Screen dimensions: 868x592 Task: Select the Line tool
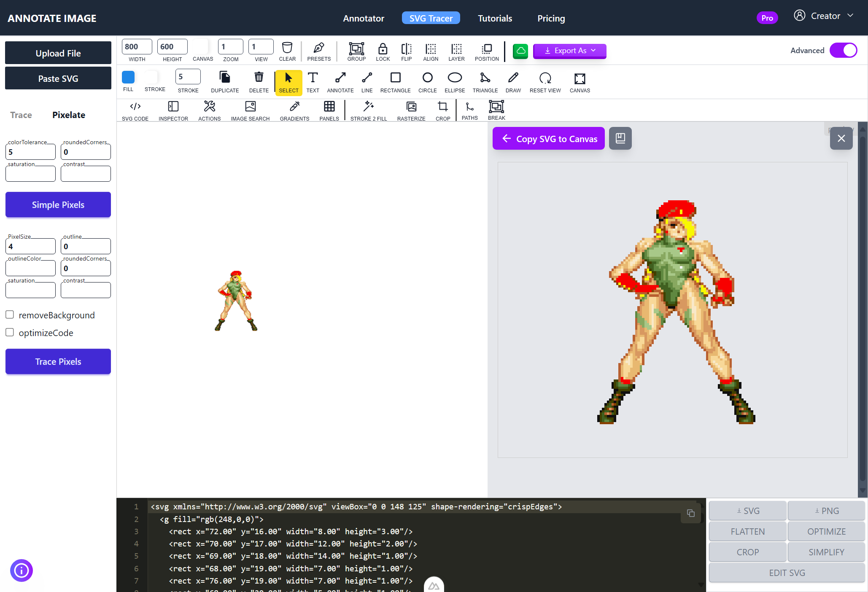(x=367, y=78)
